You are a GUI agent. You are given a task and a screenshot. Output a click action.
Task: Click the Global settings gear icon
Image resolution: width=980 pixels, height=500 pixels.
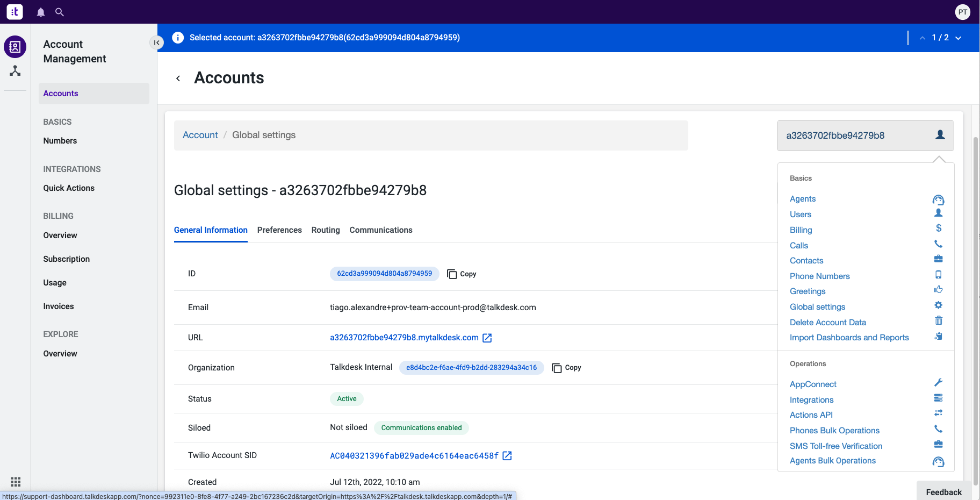[x=939, y=305]
